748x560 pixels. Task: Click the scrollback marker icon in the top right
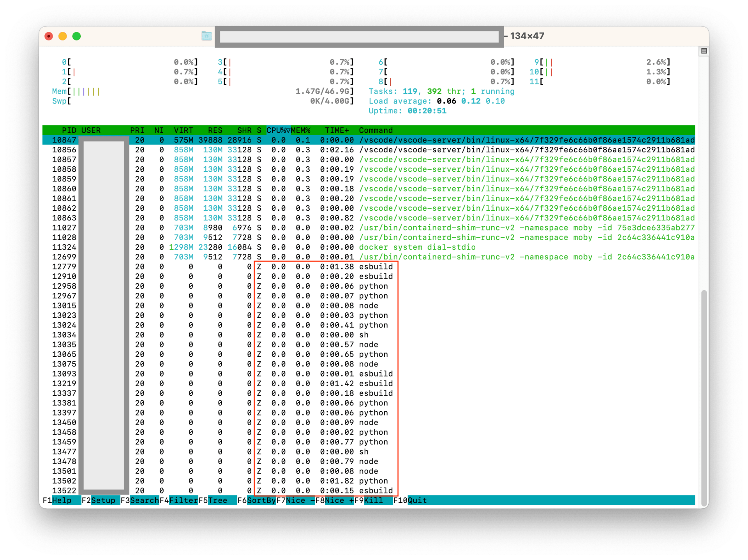pos(704,51)
